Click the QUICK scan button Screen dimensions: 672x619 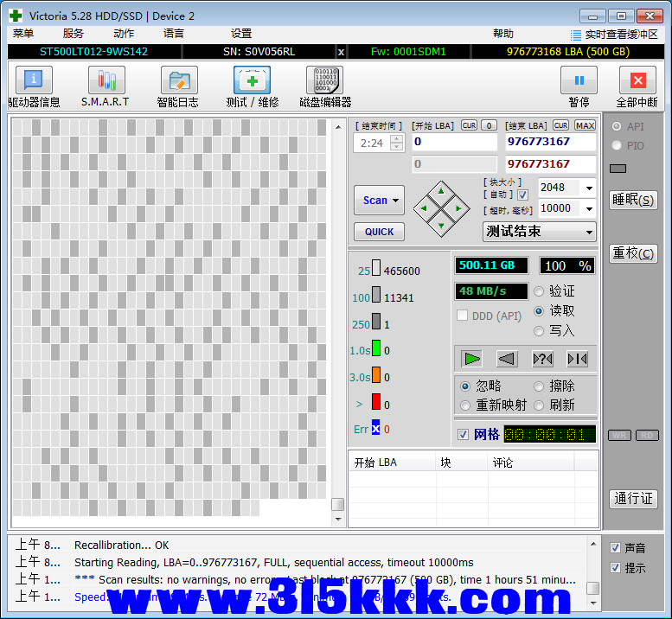point(379,232)
